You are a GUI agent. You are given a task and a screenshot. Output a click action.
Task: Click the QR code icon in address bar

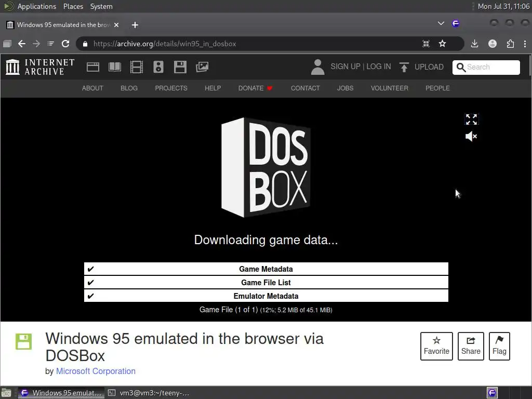(426, 44)
